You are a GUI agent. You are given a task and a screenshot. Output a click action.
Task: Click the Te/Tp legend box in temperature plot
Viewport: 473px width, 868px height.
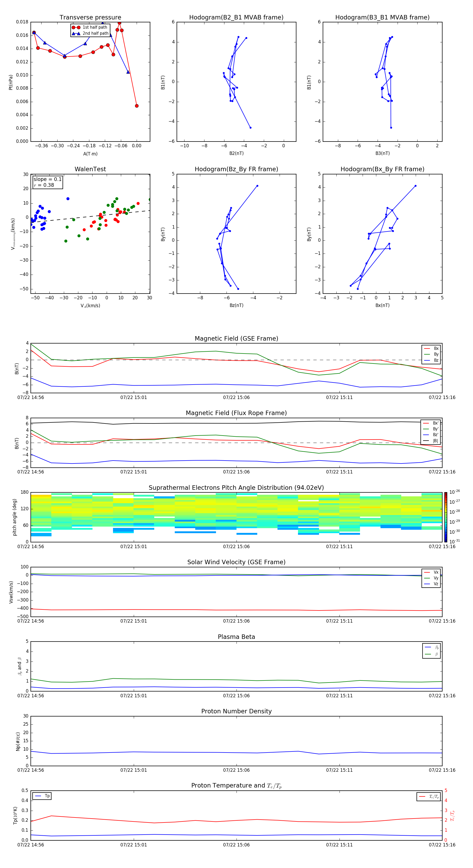click(429, 796)
